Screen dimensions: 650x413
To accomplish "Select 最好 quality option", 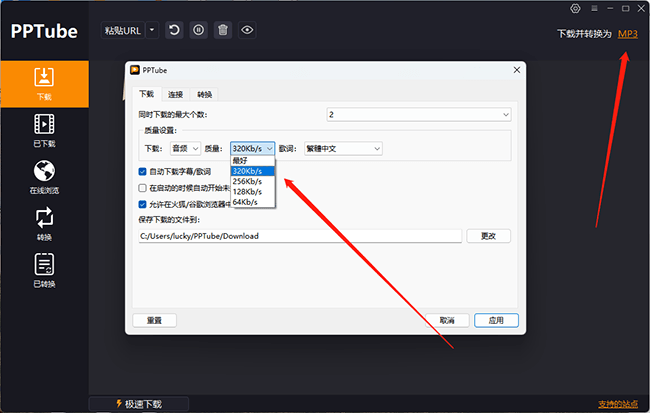I will click(x=252, y=160).
